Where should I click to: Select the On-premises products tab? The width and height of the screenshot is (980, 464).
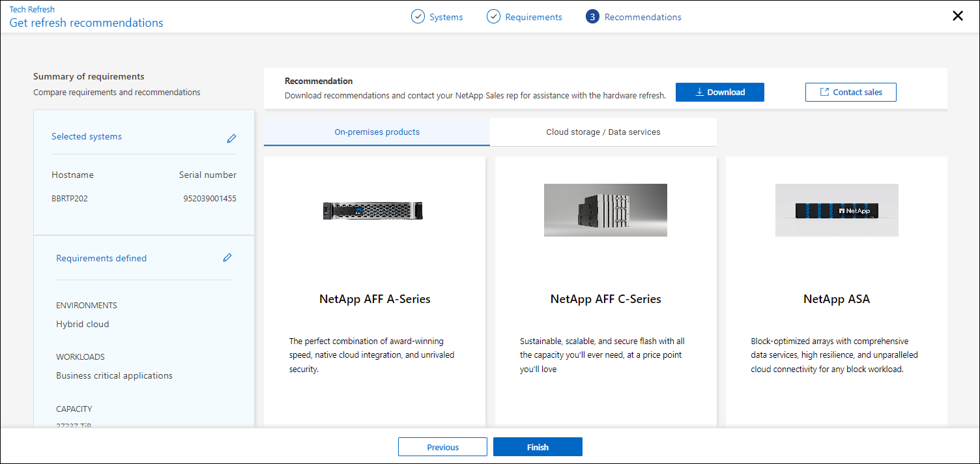coord(377,132)
